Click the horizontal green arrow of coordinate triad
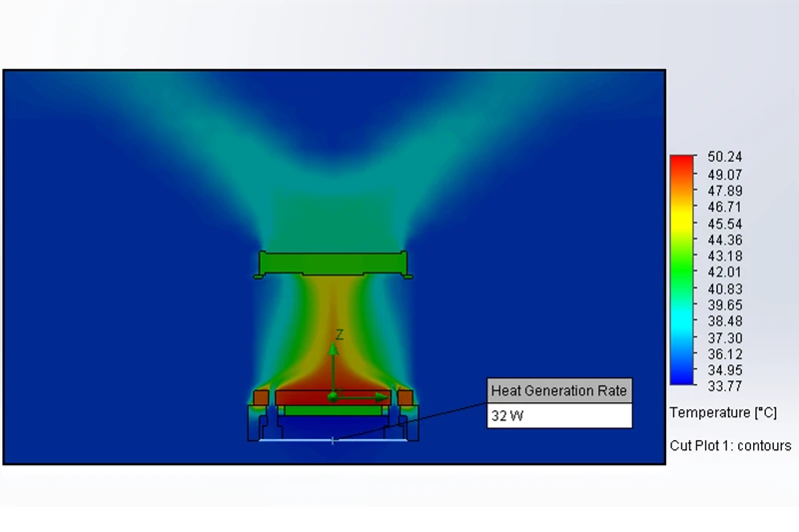The height and width of the screenshot is (532, 799). [x=362, y=397]
